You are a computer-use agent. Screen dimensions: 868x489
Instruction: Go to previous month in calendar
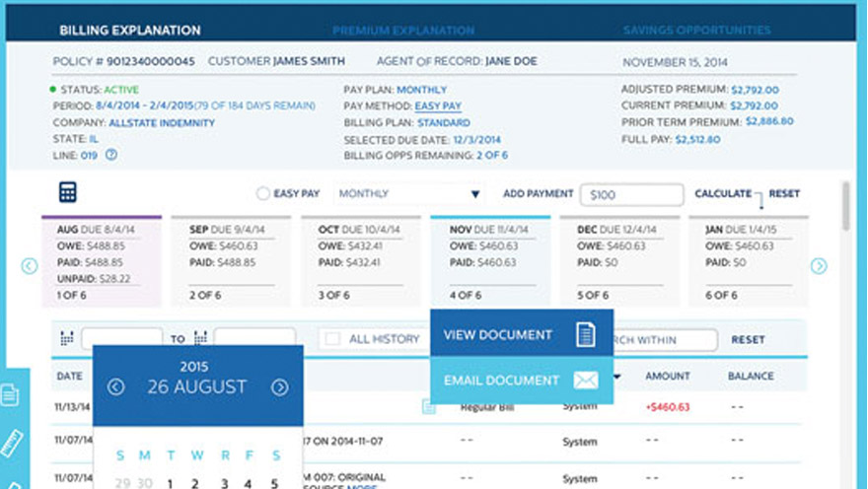coord(115,387)
